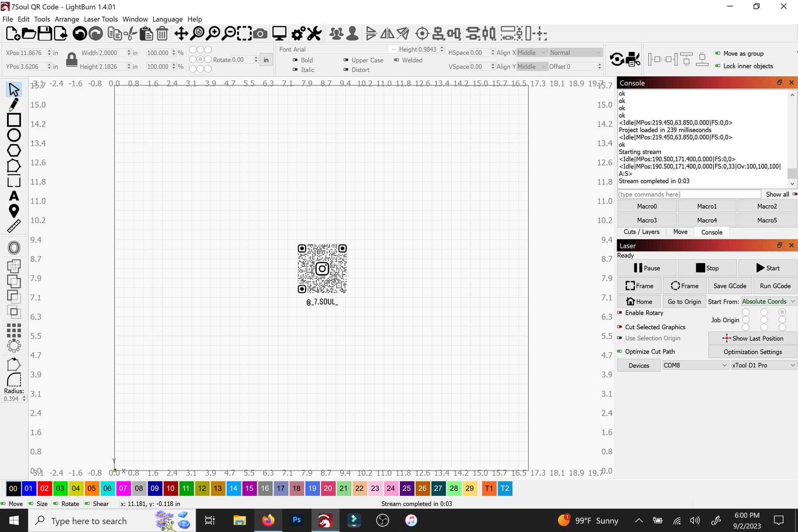Screen dimensions: 798x532
Task: Click the console command input field
Action: click(x=689, y=195)
